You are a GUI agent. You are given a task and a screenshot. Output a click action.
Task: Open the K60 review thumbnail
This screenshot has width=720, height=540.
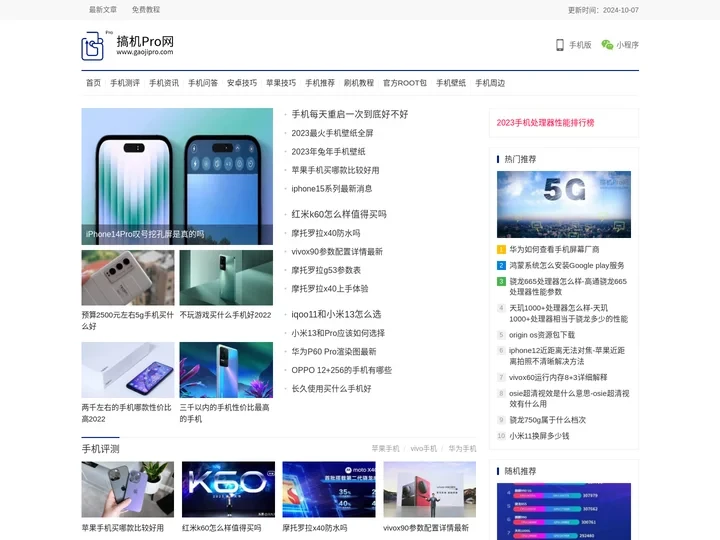pos(229,489)
